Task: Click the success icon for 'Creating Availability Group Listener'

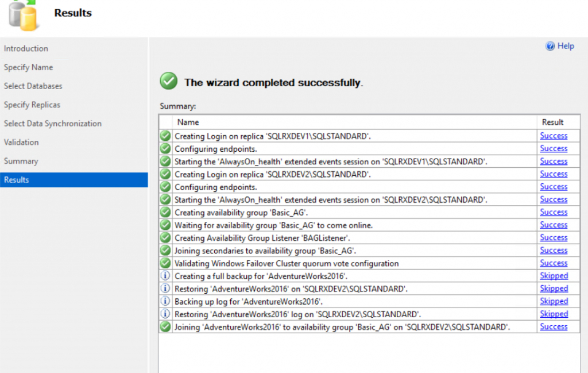Action: (167, 237)
